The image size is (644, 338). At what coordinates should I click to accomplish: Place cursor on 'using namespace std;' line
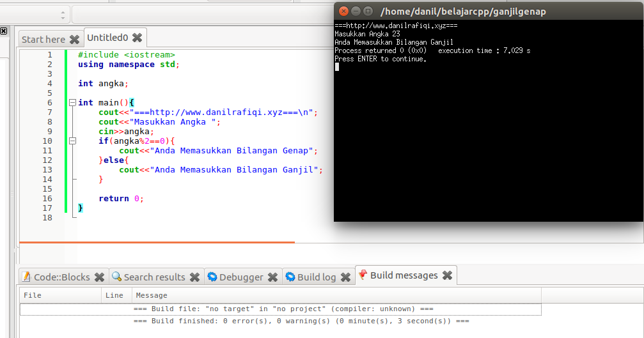129,65
